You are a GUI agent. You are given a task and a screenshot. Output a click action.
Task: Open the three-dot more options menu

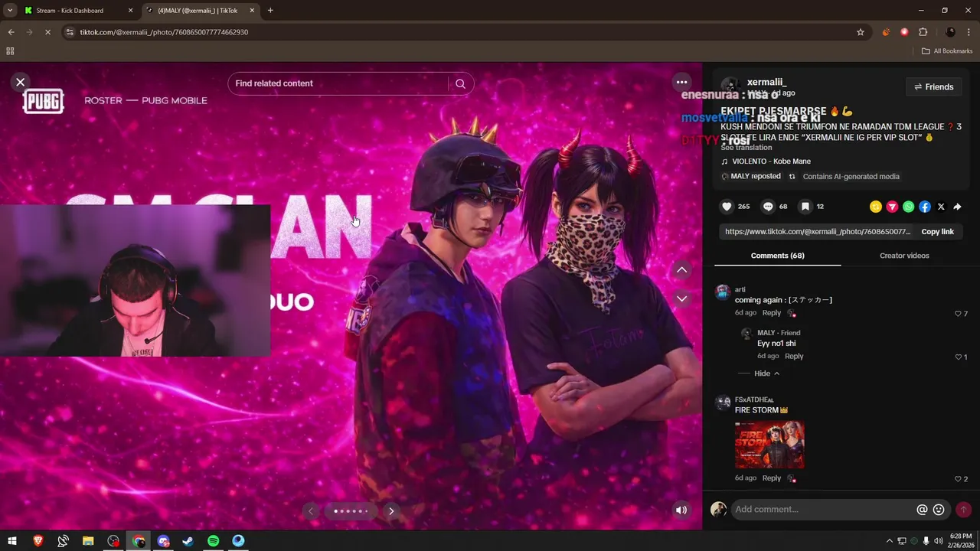[681, 82]
